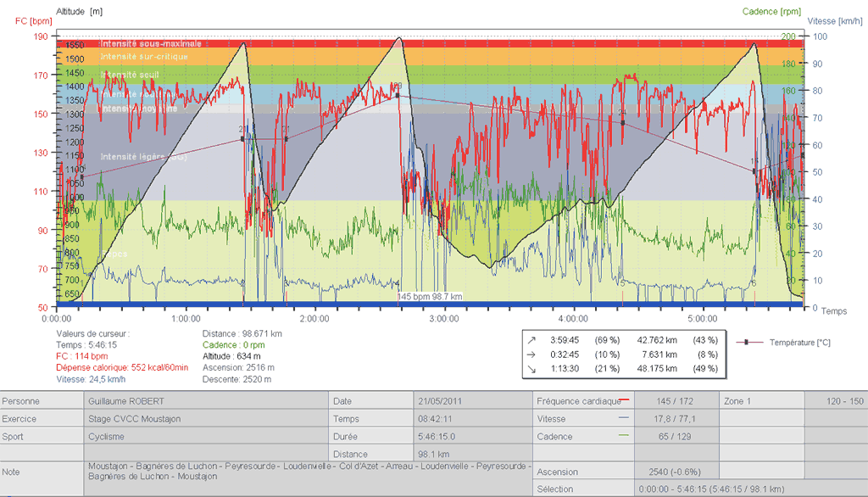Select the Intensité sur-critique orange zone band
Viewport: 868px width, 497px height.
144,56
